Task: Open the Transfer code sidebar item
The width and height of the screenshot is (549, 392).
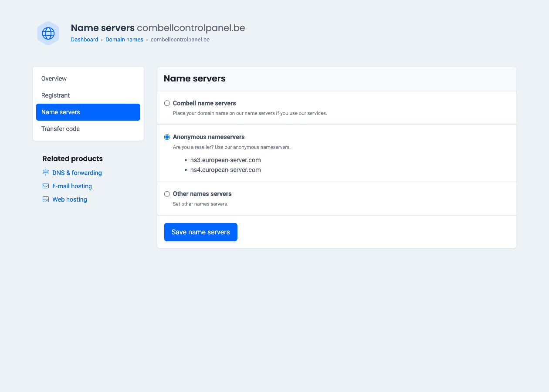Action: tap(88, 129)
